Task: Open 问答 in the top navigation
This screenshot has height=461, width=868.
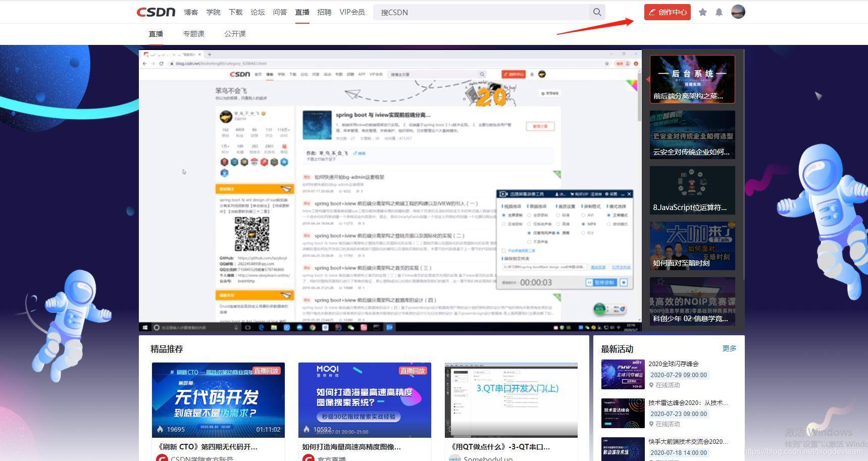Action: 280,12
